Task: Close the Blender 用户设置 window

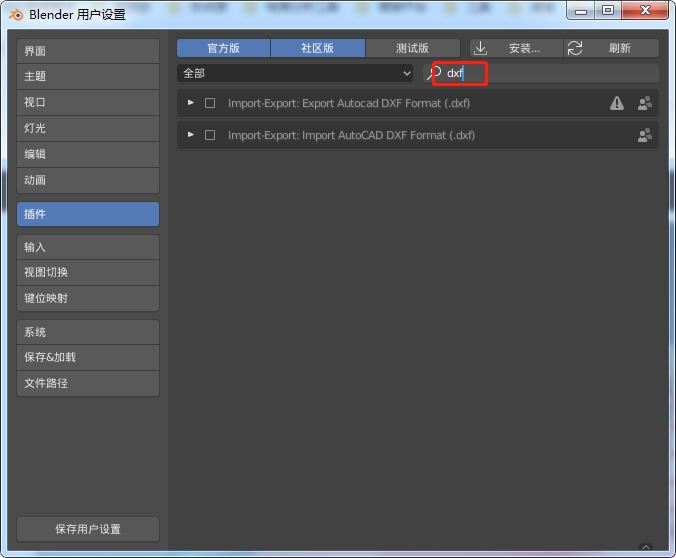Action: [x=645, y=11]
